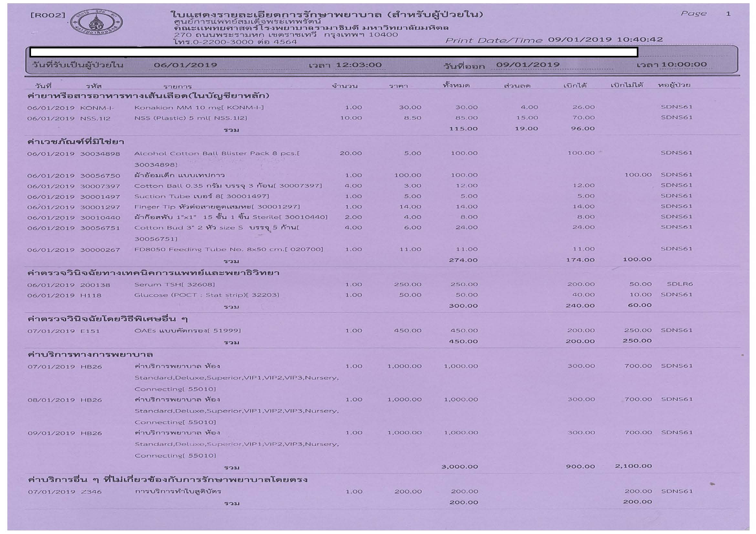Click the Page number 1 label

click(x=728, y=14)
